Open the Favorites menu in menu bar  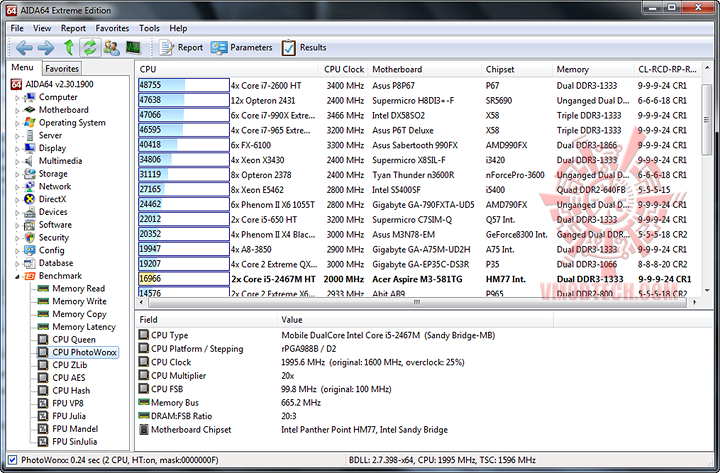(112, 28)
